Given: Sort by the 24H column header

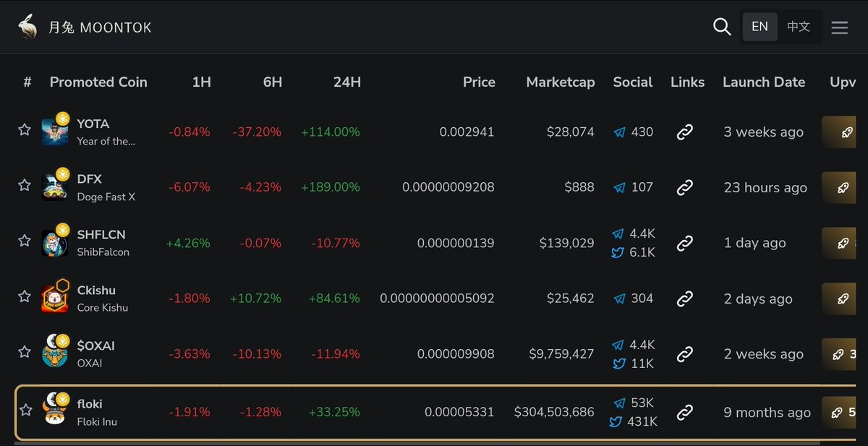Looking at the screenshot, I should point(347,82).
